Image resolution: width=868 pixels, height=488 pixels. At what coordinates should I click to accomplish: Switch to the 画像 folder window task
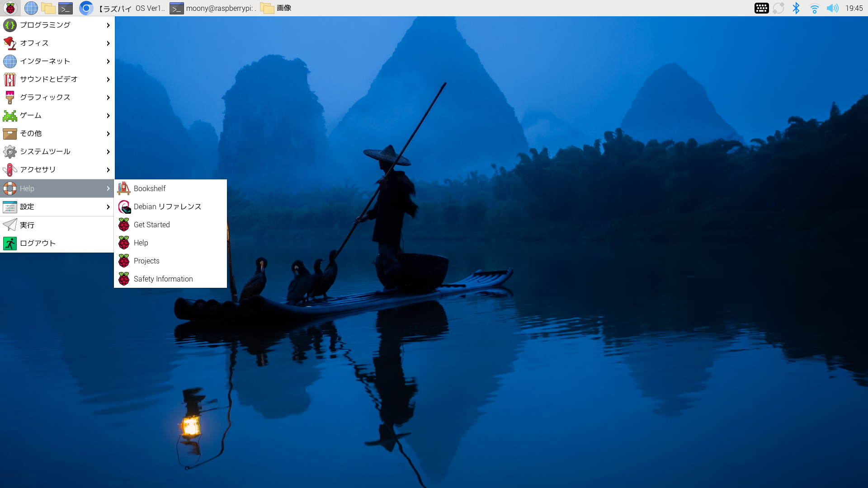277,8
